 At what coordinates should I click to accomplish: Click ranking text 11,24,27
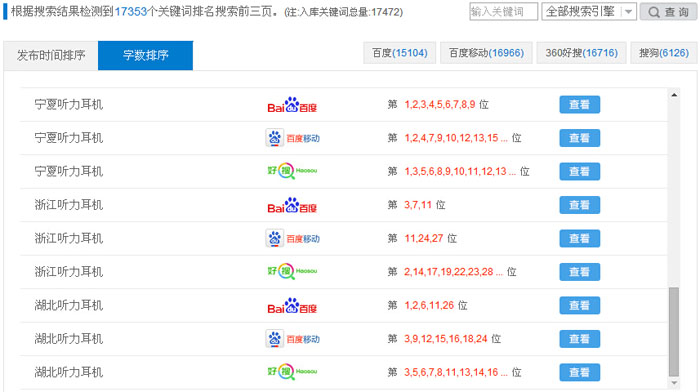424,238
